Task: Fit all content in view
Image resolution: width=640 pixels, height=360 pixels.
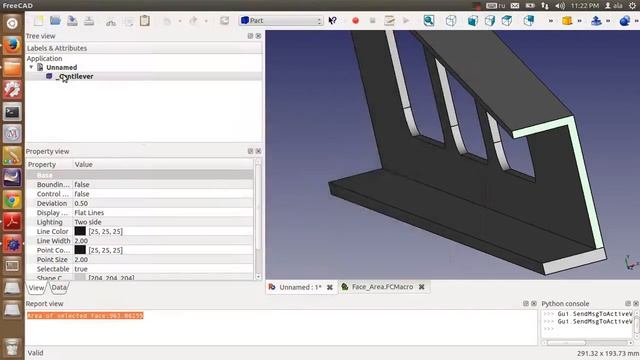Action: [429, 20]
